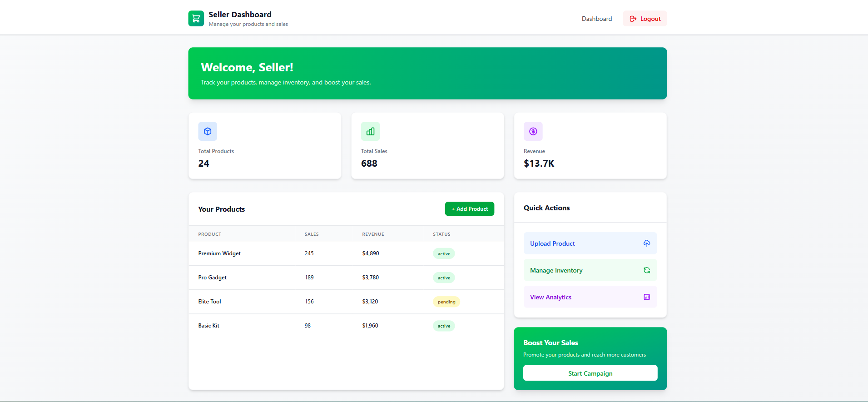The image size is (868, 402).
Task: Click the Add Product button
Action: click(469, 209)
